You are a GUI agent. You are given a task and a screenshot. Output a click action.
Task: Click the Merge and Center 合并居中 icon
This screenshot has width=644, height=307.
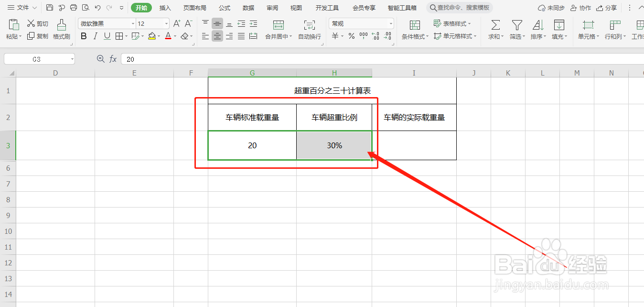[278, 26]
